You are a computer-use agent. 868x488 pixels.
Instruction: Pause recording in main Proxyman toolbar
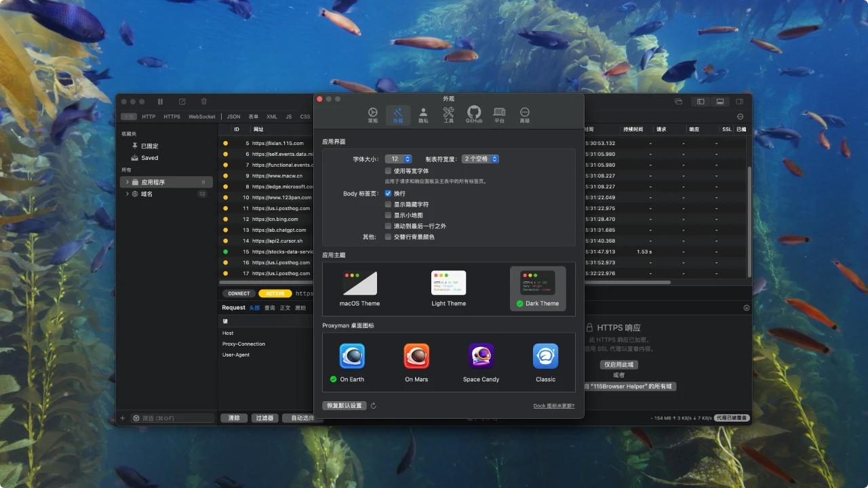161,102
